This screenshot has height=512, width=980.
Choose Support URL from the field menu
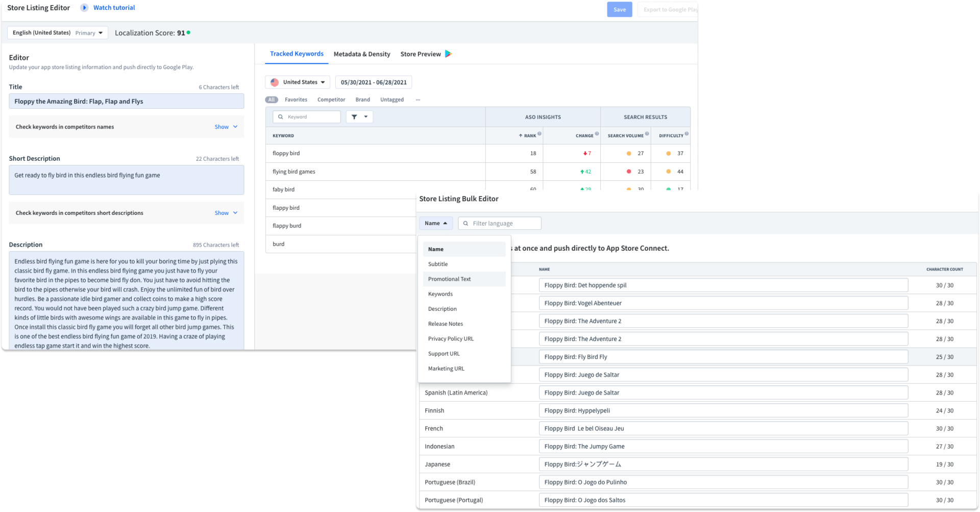point(464,353)
